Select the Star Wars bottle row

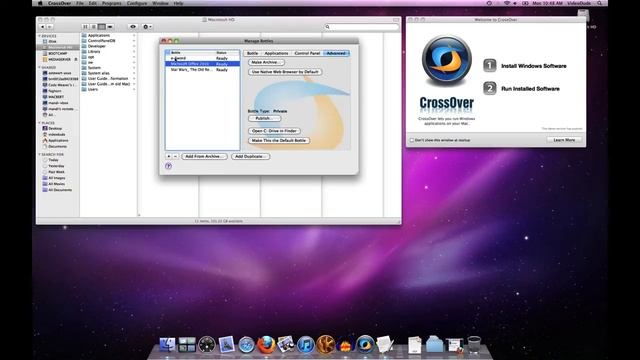202,70
